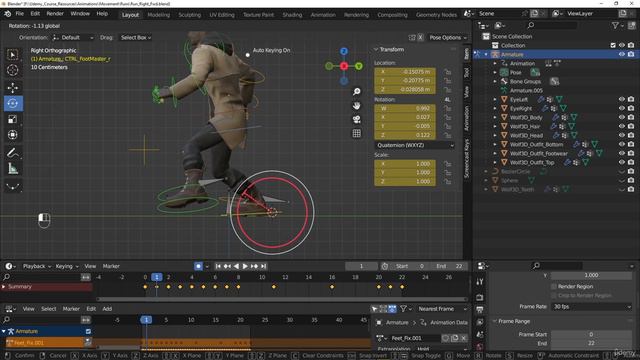Hide Wolf3D_Head in viewport
640x360 pixels.
pyautogui.click(x=622, y=135)
